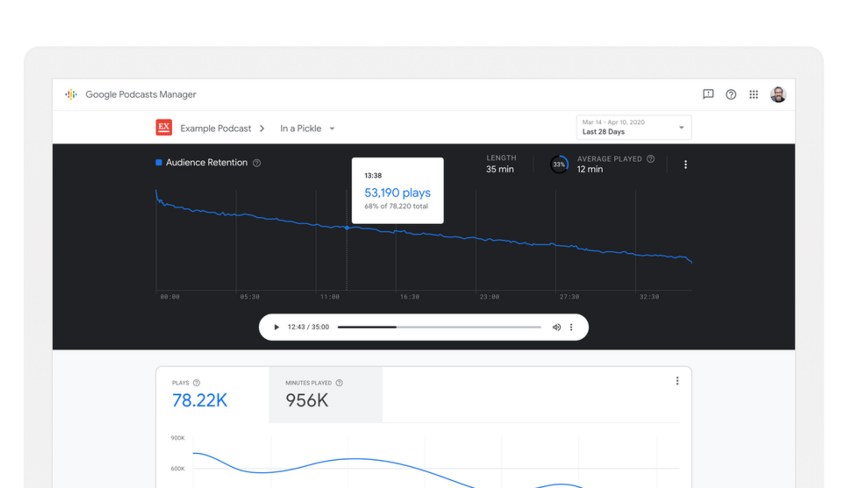The height and width of the screenshot is (488, 868).
Task: Select the Minutes Played 956K tab
Action: pos(326,395)
